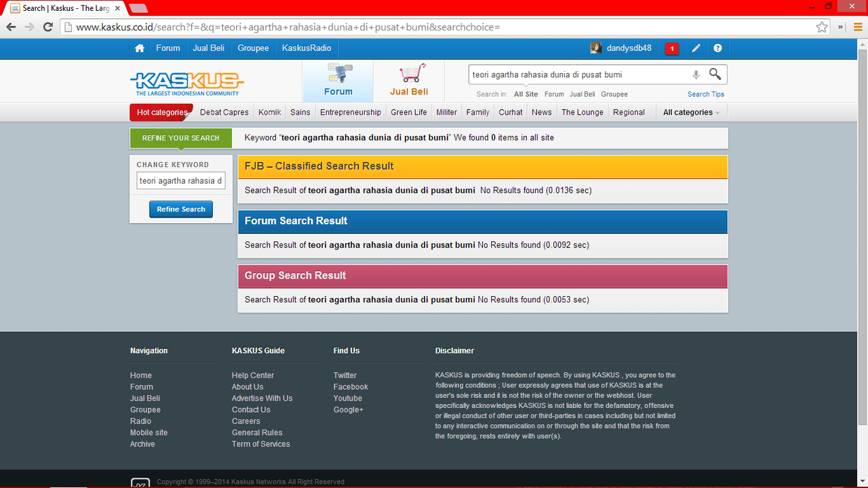The image size is (868, 488).
Task: Open the Komik category
Action: pos(270,113)
